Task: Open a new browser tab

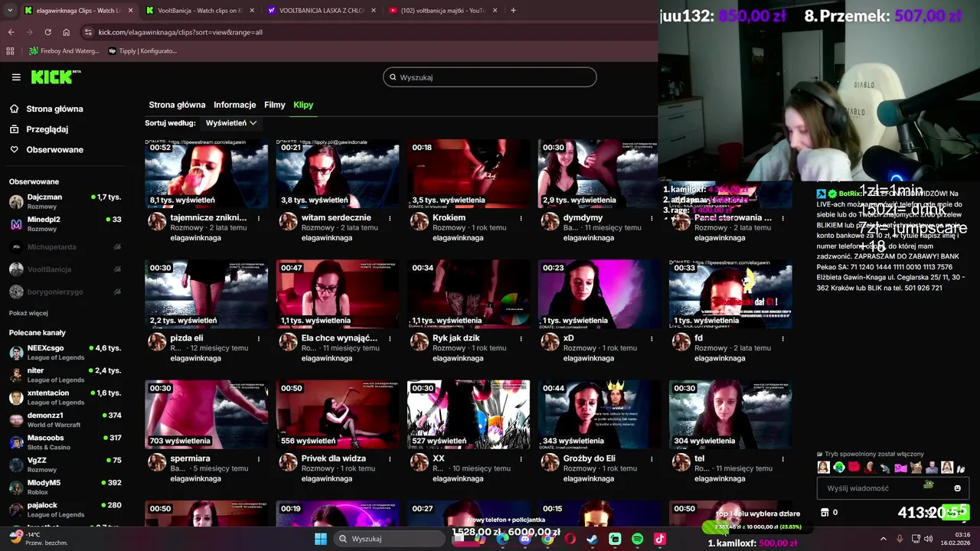Action: [513, 11]
